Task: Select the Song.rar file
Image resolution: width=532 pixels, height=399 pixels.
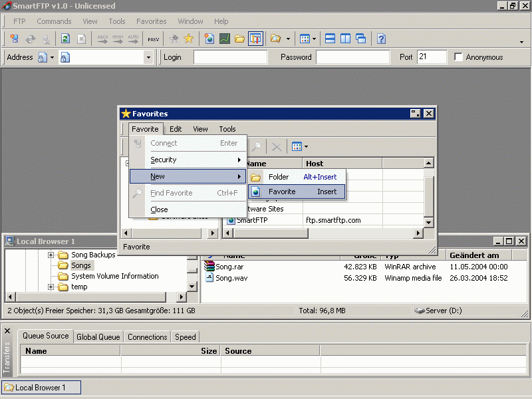Action: (x=229, y=267)
